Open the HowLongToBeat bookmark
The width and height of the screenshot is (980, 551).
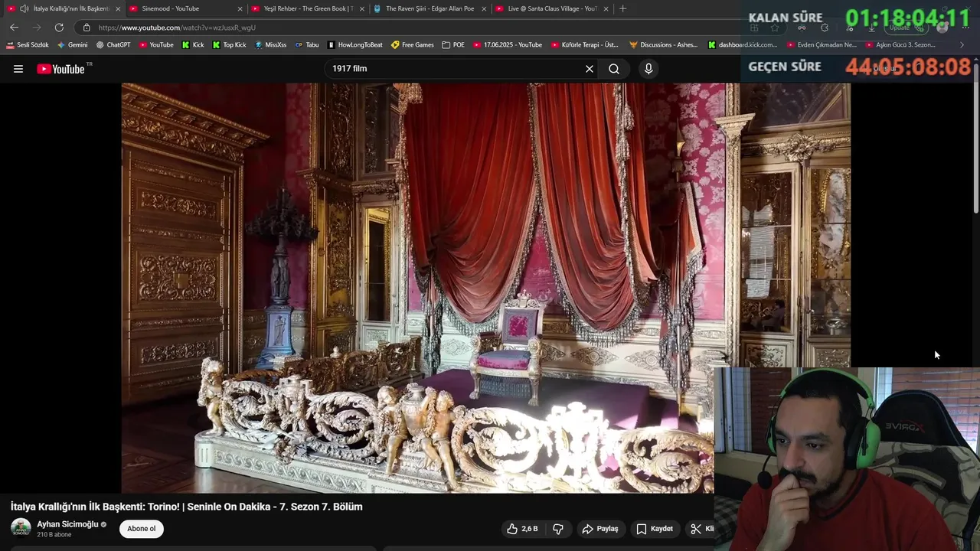(354, 44)
